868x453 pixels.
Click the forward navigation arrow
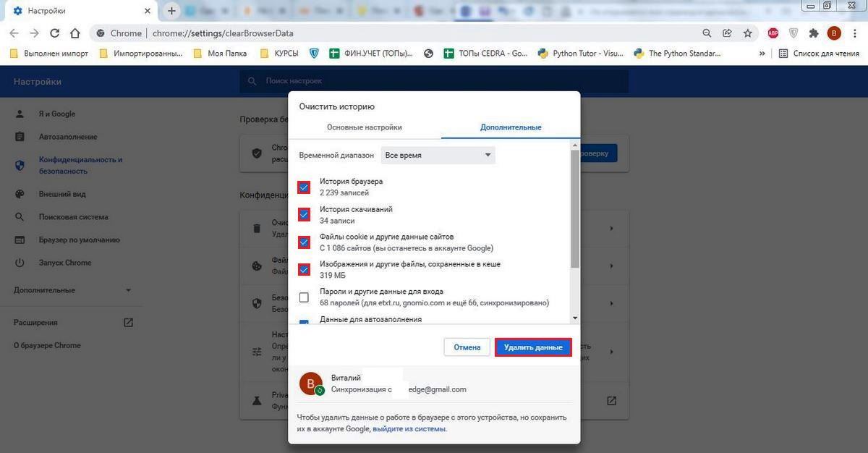34,33
